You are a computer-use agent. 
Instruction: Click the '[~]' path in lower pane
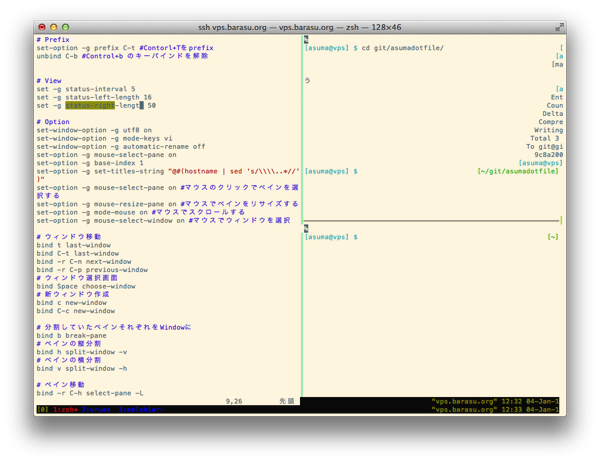click(x=553, y=237)
